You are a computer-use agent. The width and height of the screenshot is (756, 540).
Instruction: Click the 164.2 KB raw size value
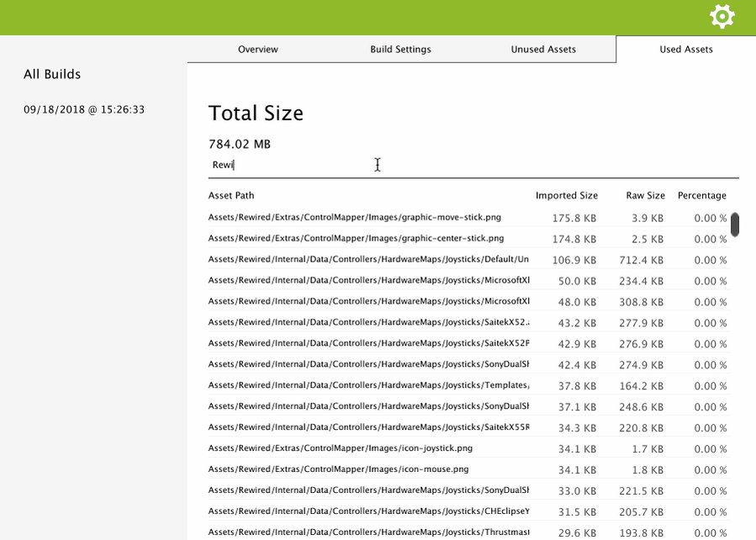pos(642,386)
